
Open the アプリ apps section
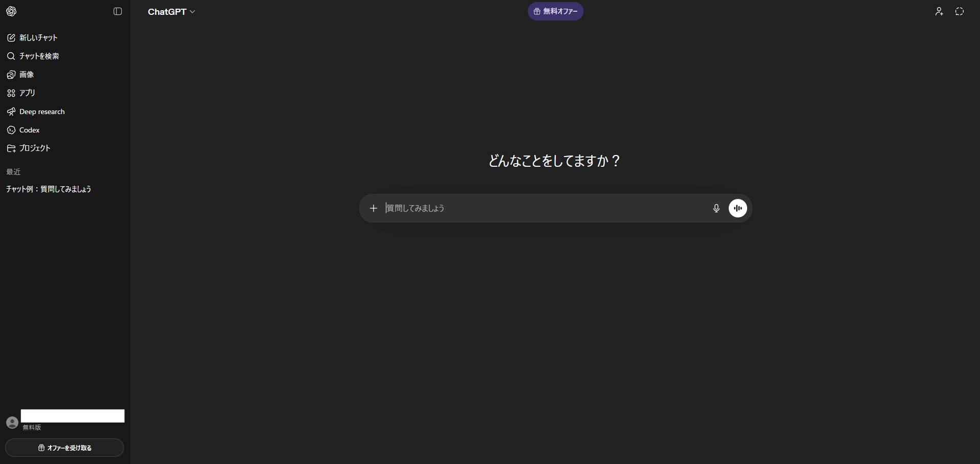[x=27, y=93]
